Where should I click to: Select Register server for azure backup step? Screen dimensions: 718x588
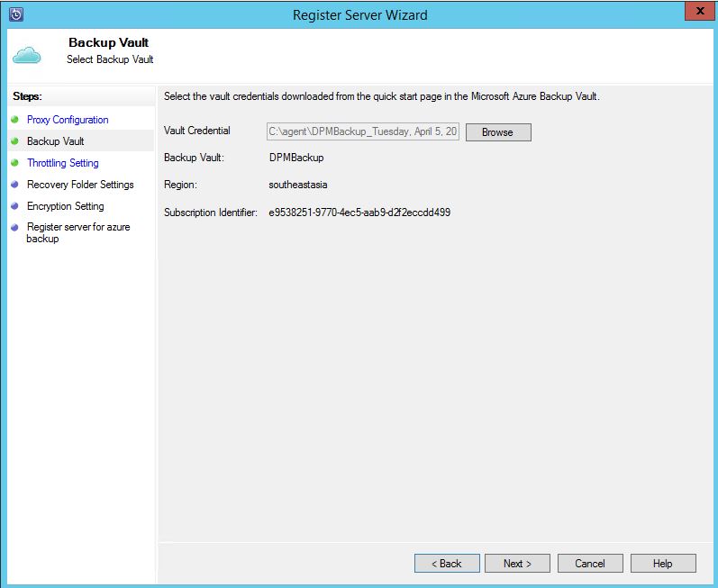tap(78, 232)
